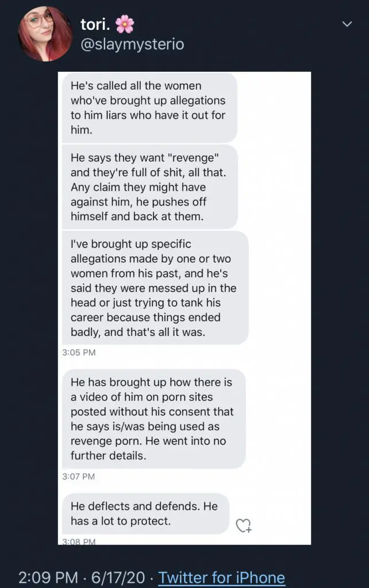Click the tweet time "2:09 PM"
The width and height of the screenshot is (369, 588).
point(48,577)
